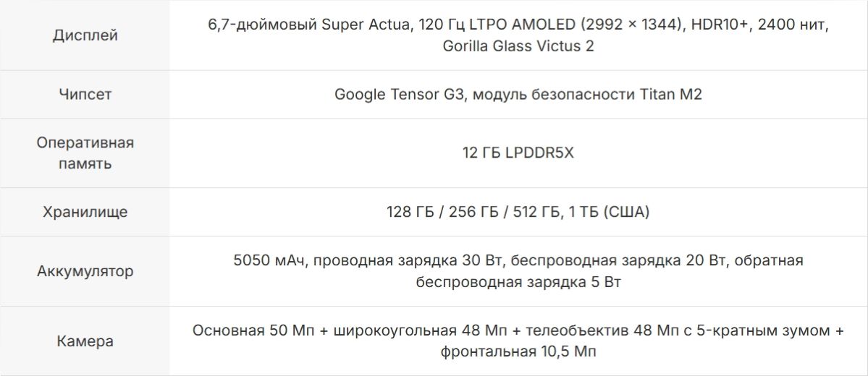Click the Камера row label
This screenshot has height=376, width=868.
tap(85, 341)
